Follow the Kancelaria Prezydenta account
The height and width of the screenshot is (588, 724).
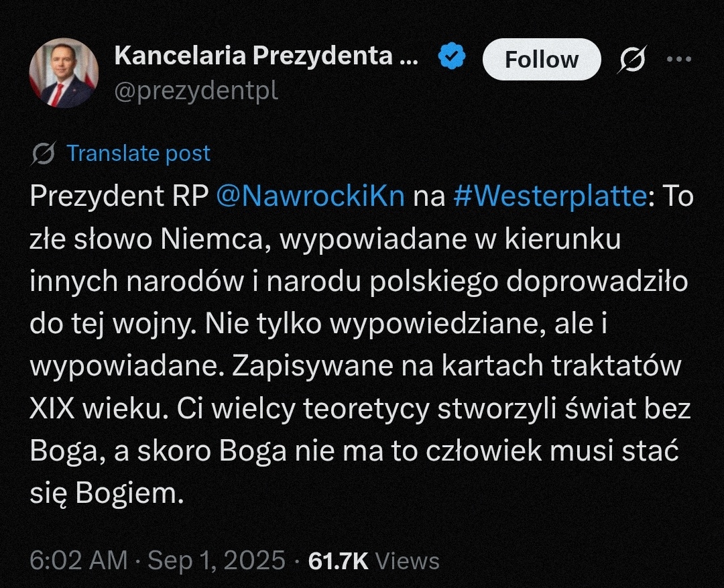(x=541, y=60)
